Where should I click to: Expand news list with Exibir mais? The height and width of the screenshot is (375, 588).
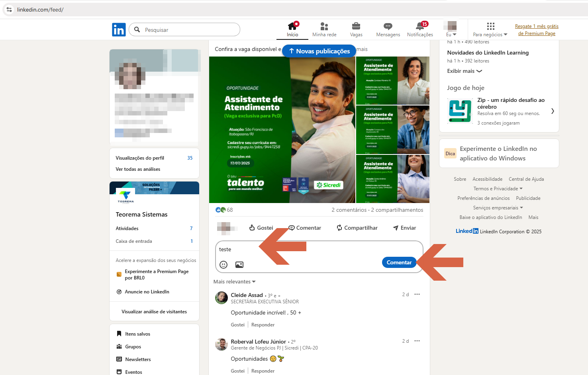tap(465, 71)
